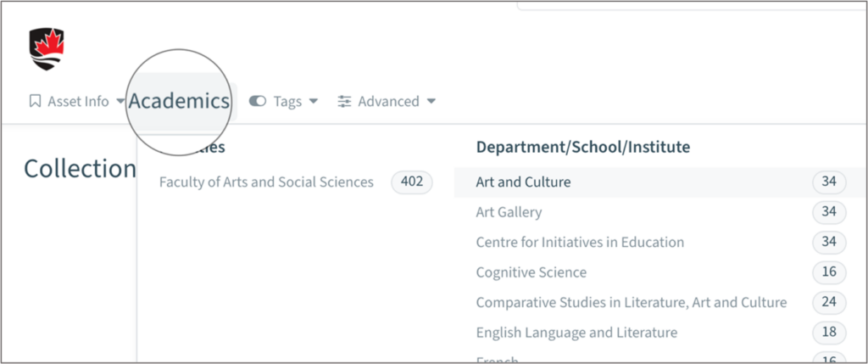The height and width of the screenshot is (364, 868).
Task: Select Faculty of Arts and Social Sciences
Action: pyautogui.click(x=266, y=182)
